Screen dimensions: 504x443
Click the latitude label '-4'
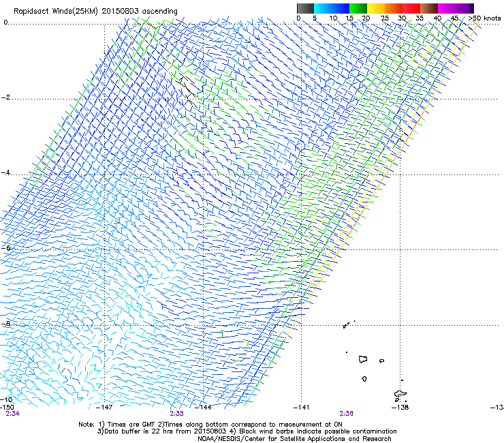coord(5,172)
